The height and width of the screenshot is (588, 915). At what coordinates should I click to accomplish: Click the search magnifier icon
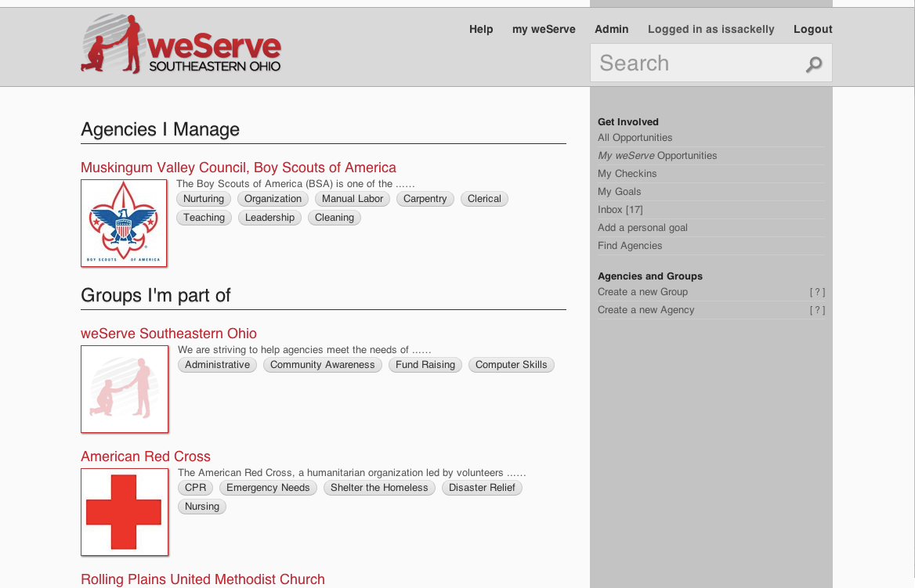(814, 64)
